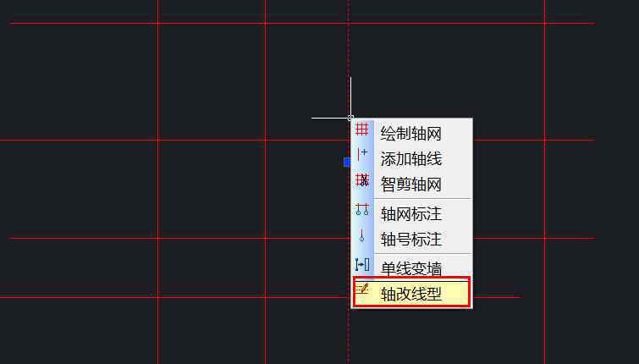This screenshot has width=639, height=364.
Task: Click the add-axis-line icon beside 添加轴线
Action: click(x=362, y=154)
